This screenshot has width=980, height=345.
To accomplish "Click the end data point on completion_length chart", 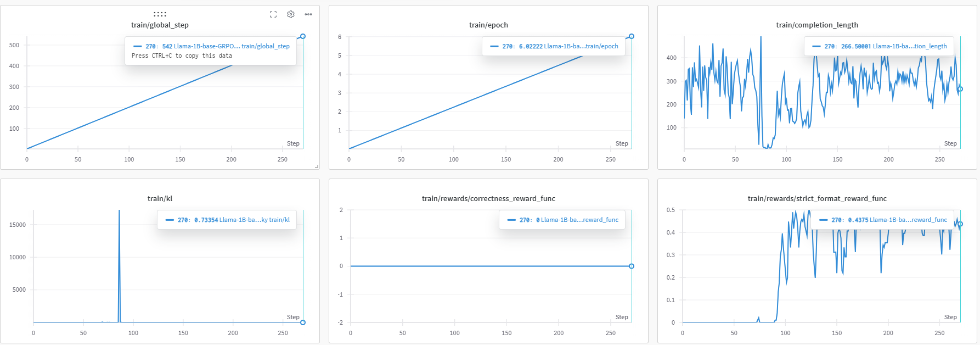I will (x=960, y=89).
